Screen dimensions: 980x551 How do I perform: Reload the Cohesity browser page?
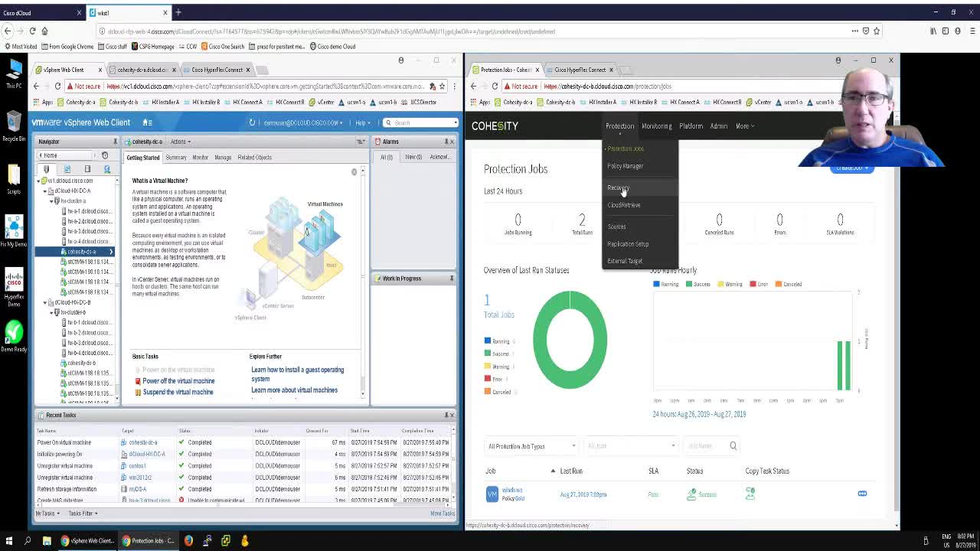pyautogui.click(x=495, y=86)
